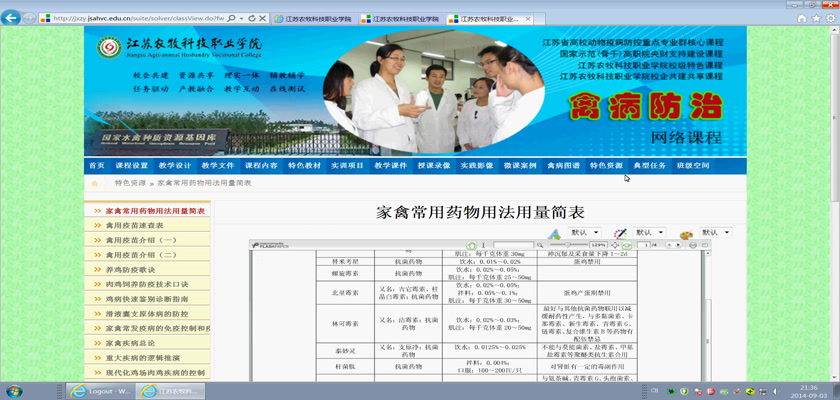Open sidebar link 鸡病快速鉴别诊断指南
The width and height of the screenshot is (840, 400).
point(148,299)
